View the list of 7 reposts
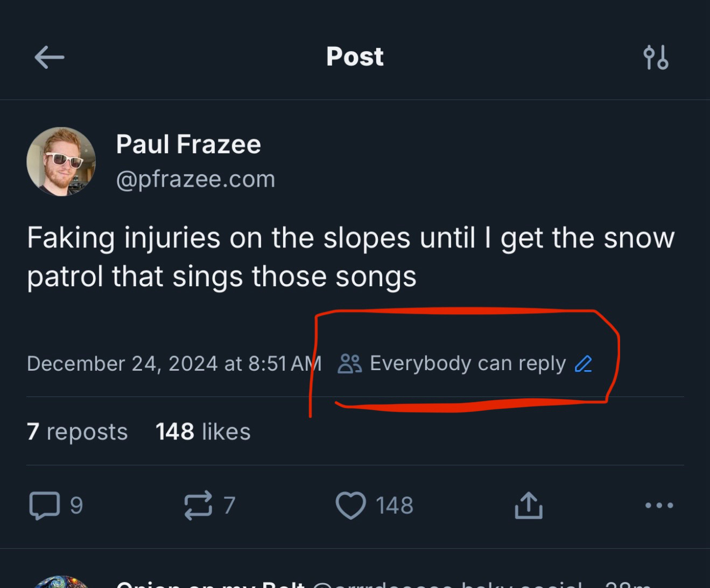710x588 pixels. point(78,432)
